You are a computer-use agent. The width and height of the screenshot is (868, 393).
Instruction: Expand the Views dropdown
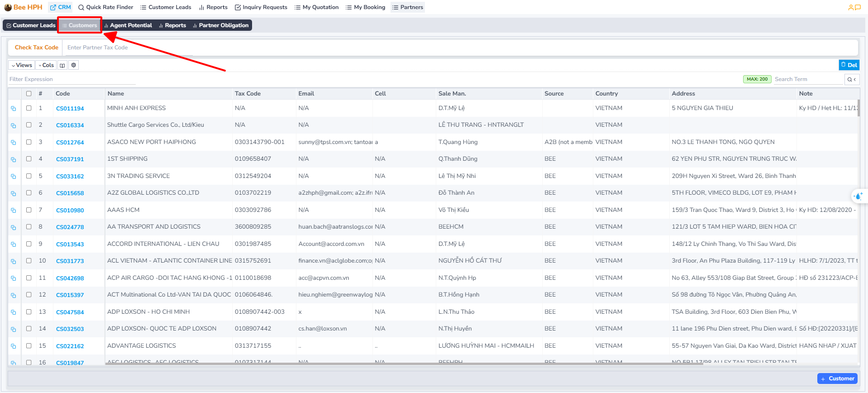pyautogui.click(x=22, y=65)
